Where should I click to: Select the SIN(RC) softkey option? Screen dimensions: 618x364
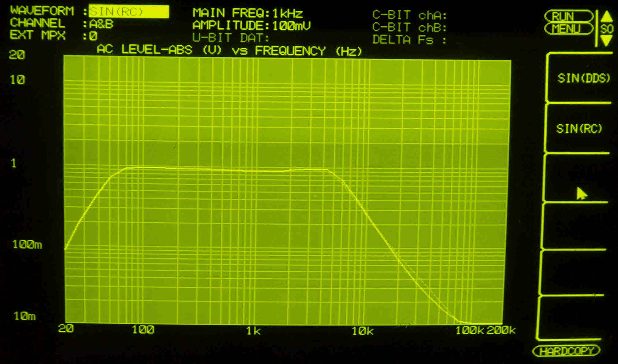coord(579,129)
